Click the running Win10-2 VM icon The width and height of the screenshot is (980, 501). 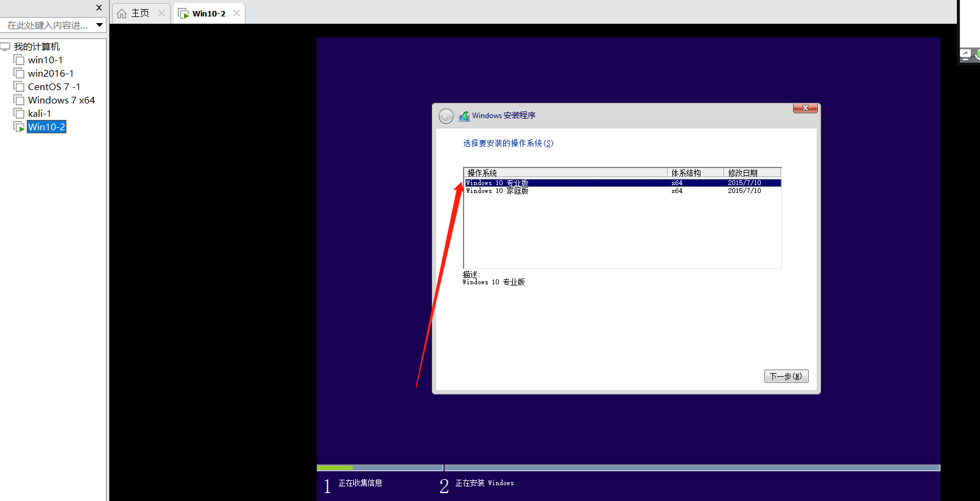pyautogui.click(x=19, y=127)
